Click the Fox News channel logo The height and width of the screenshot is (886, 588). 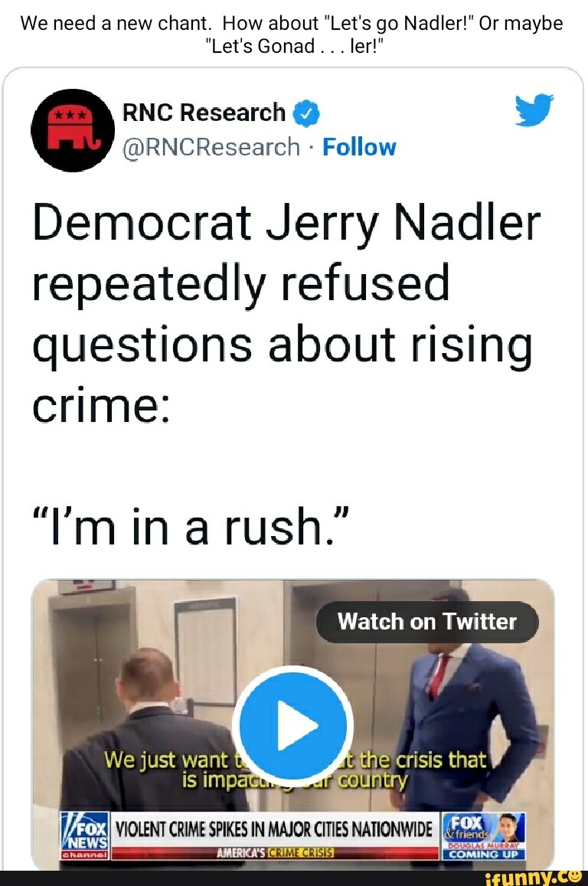[85, 832]
